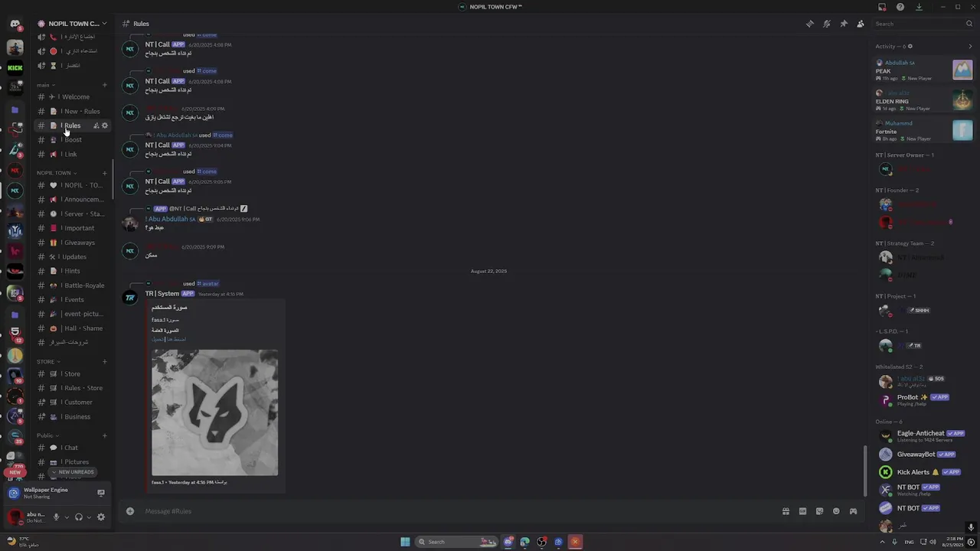Click Abu Abdullah sa username in chat
Viewport: 980px width, 551px height.
(172, 219)
